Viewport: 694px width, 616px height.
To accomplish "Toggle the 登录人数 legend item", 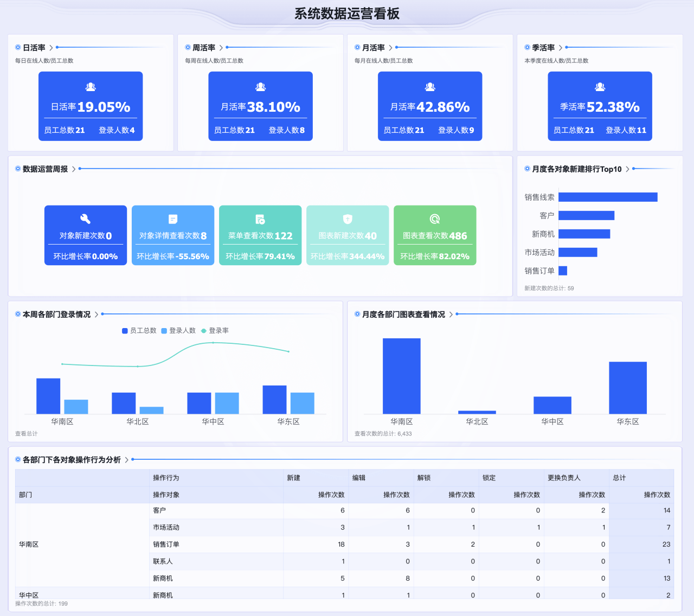I will pos(179,330).
